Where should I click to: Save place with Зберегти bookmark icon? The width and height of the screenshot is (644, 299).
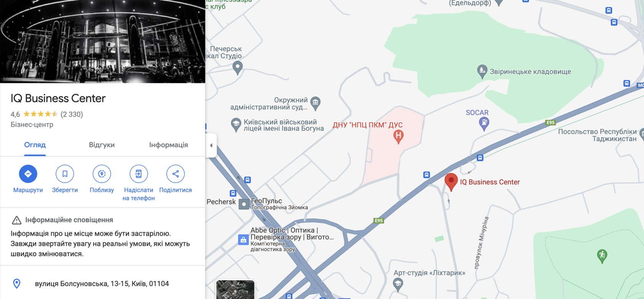(65, 174)
